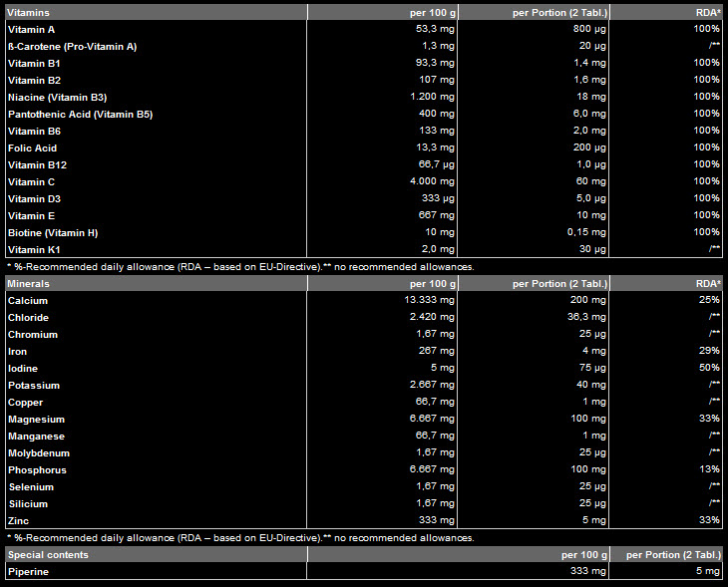This screenshot has width=728, height=587.
Task: Select the Piperine label
Action: [28, 572]
